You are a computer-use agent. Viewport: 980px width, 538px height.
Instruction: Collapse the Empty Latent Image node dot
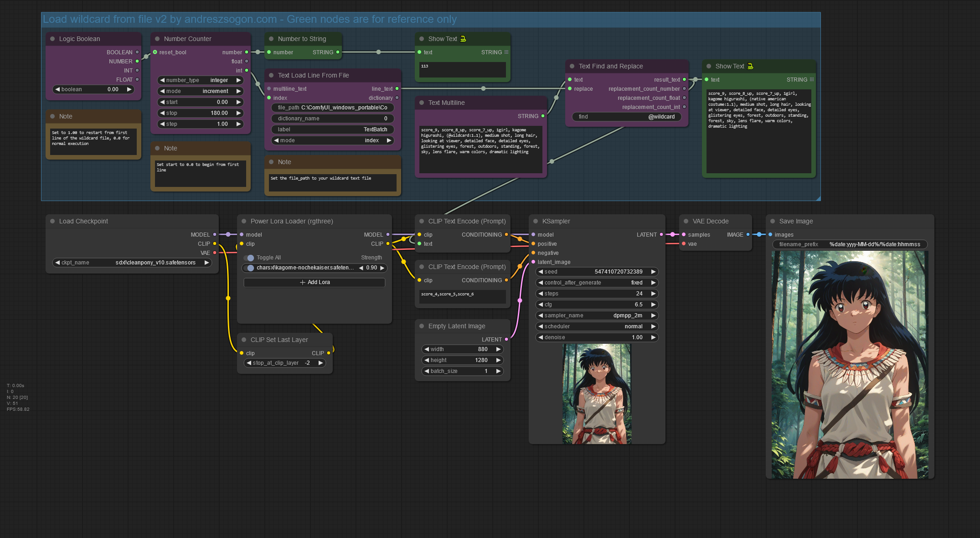(422, 326)
